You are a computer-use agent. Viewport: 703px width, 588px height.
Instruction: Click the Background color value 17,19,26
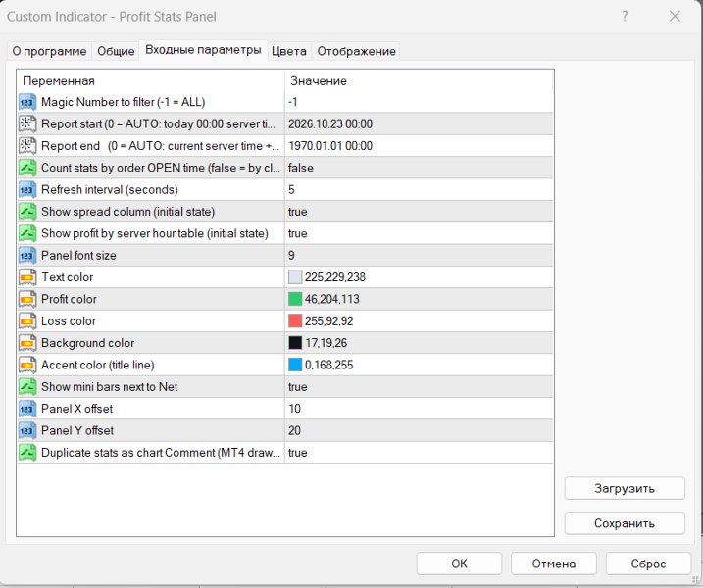click(x=326, y=343)
